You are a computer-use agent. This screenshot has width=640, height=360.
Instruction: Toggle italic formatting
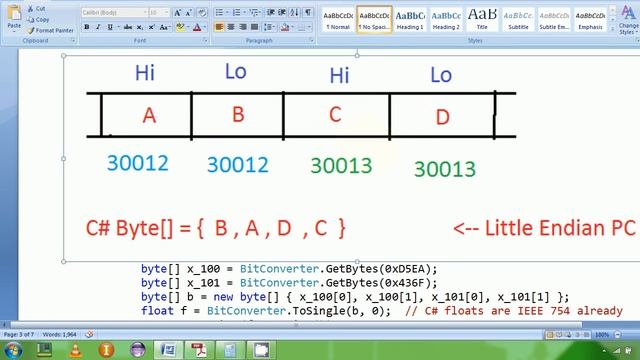[98, 27]
